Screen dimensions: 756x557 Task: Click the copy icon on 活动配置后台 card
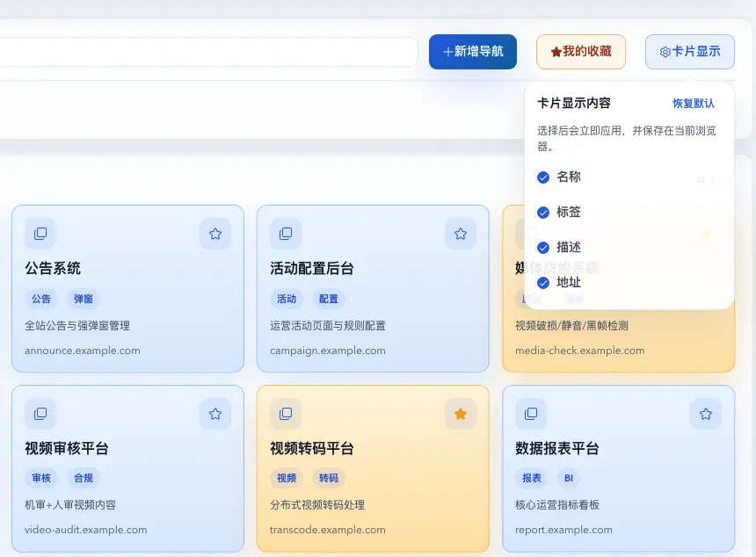(286, 234)
